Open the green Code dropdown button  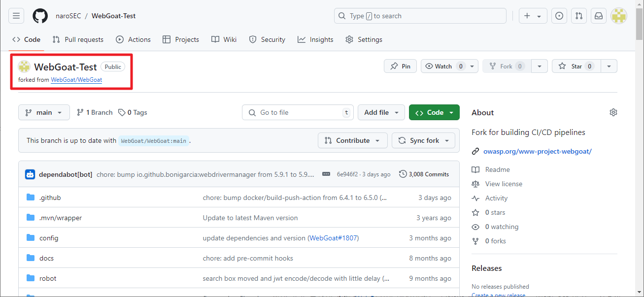[x=434, y=112]
